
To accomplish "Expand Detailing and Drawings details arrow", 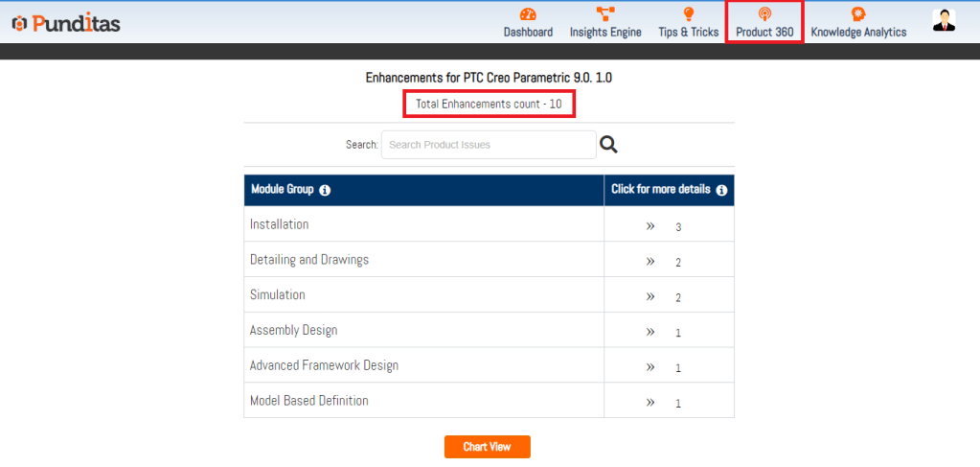I will pos(650,261).
